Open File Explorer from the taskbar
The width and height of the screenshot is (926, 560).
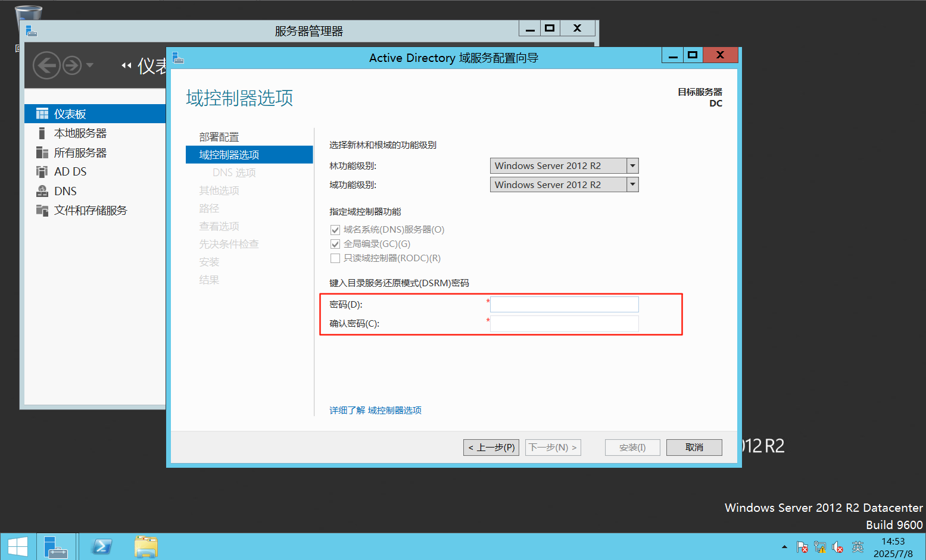click(x=146, y=547)
